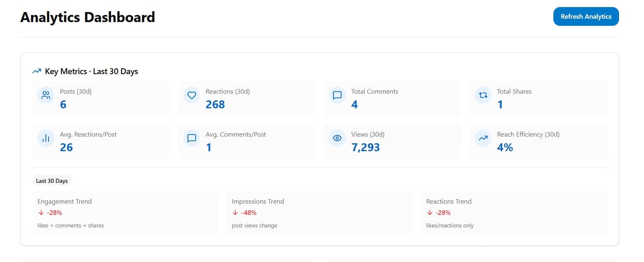Select the Impressions Trend card

pos(319,212)
